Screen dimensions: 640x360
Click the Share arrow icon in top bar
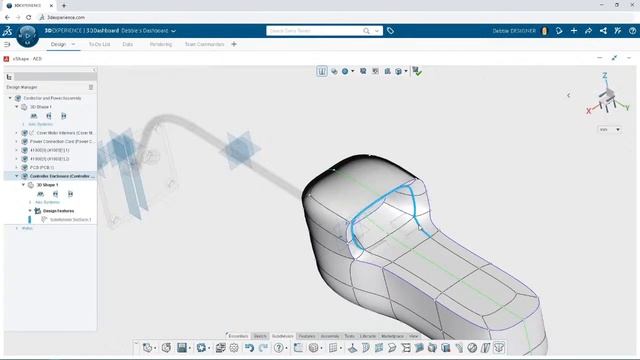click(588, 31)
